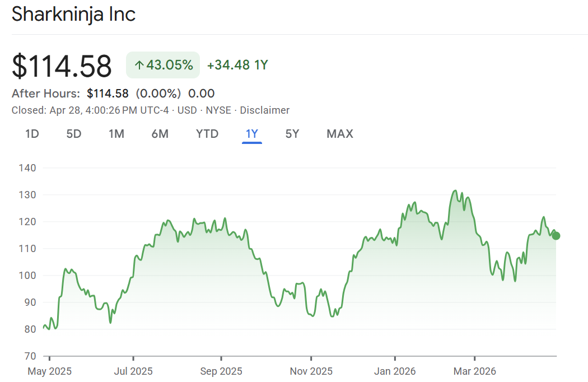Image resolution: width=588 pixels, height=382 pixels.
Task: Open the Disclaimer link
Action: pos(265,110)
